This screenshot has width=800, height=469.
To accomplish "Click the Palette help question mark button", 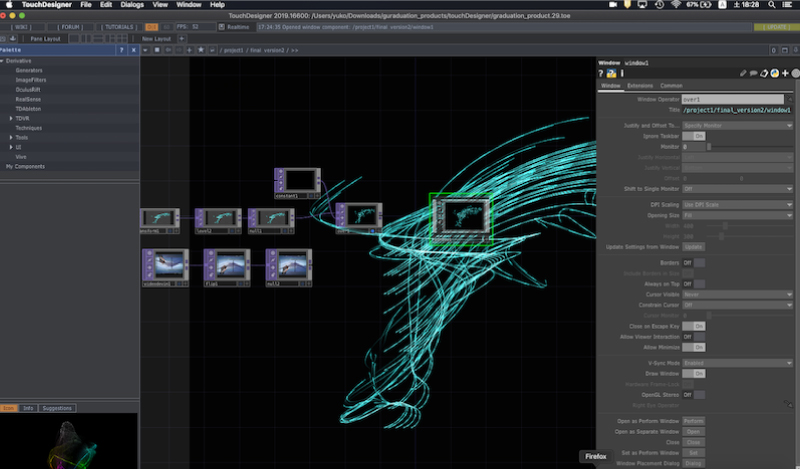I will click(x=121, y=50).
